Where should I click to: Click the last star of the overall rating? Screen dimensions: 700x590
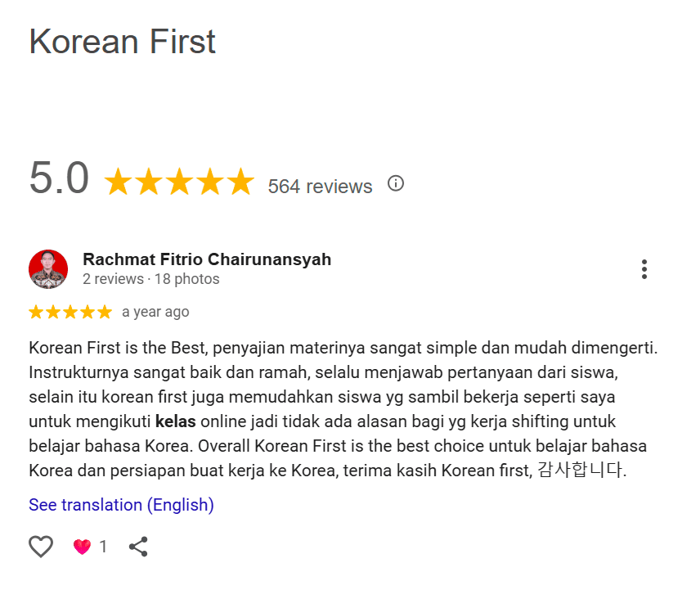[x=240, y=182]
